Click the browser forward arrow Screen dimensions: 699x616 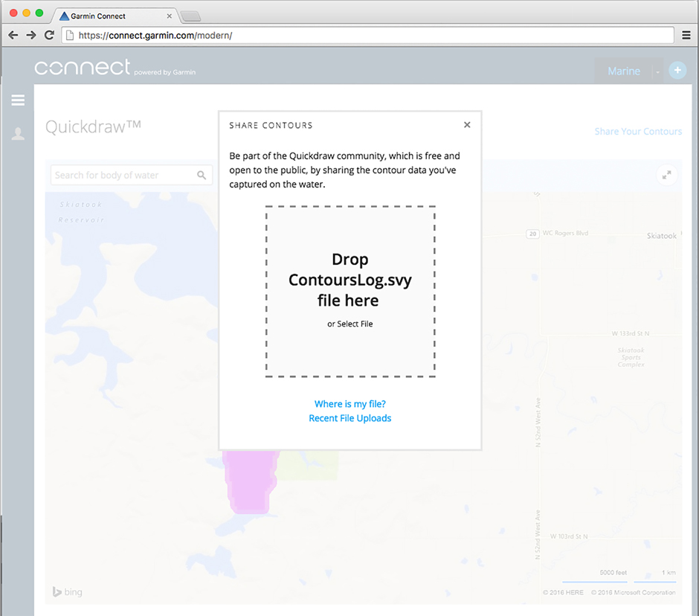coord(31,35)
